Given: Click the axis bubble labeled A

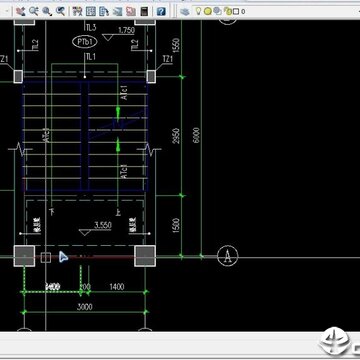Looking at the screenshot, I should click(x=228, y=256).
